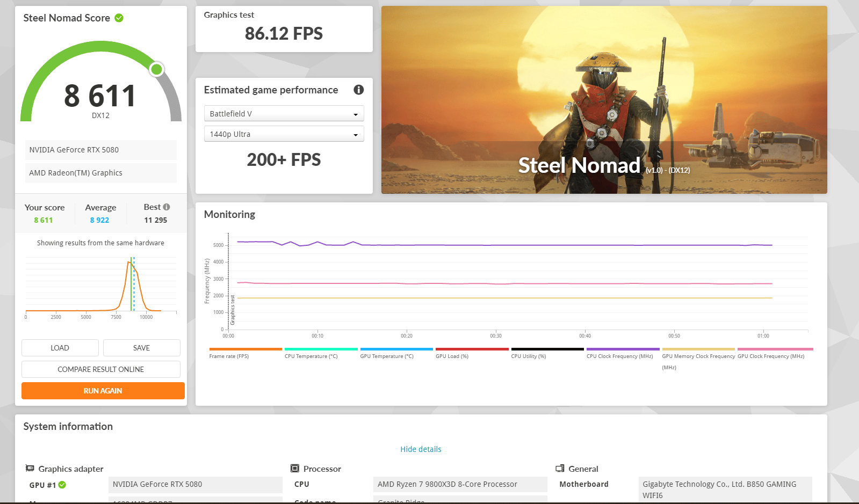Click COMPARE RESULT ONLINE button
Image resolution: width=859 pixels, height=504 pixels.
click(x=100, y=369)
